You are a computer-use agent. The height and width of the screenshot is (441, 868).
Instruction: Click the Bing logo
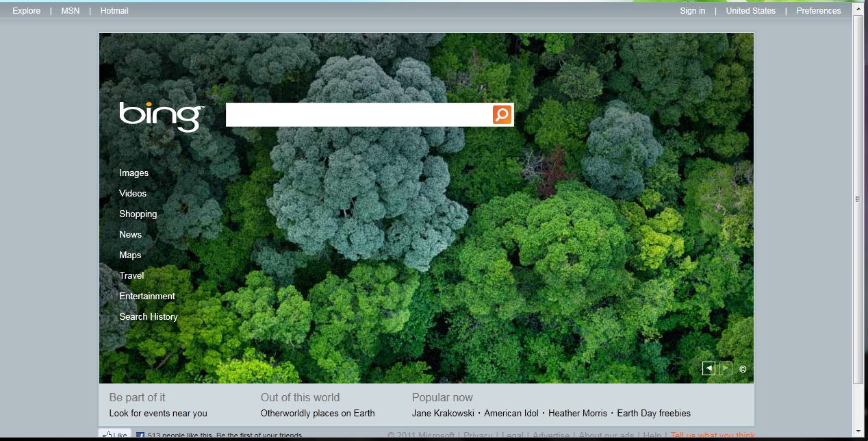[162, 116]
